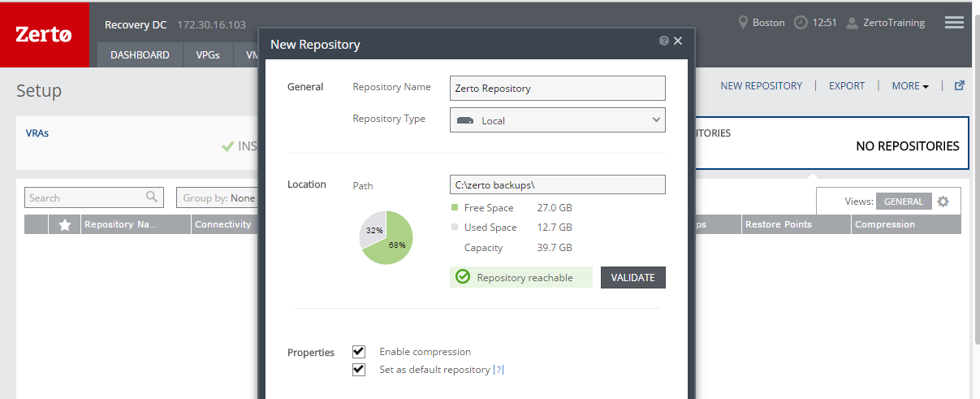
Task: Click the help question mark in dialog header
Action: 663,41
